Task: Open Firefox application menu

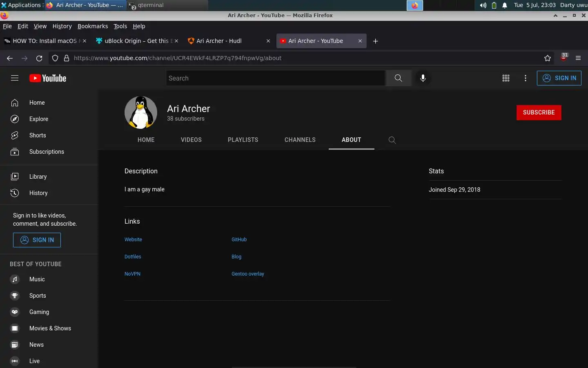Action: [578, 58]
